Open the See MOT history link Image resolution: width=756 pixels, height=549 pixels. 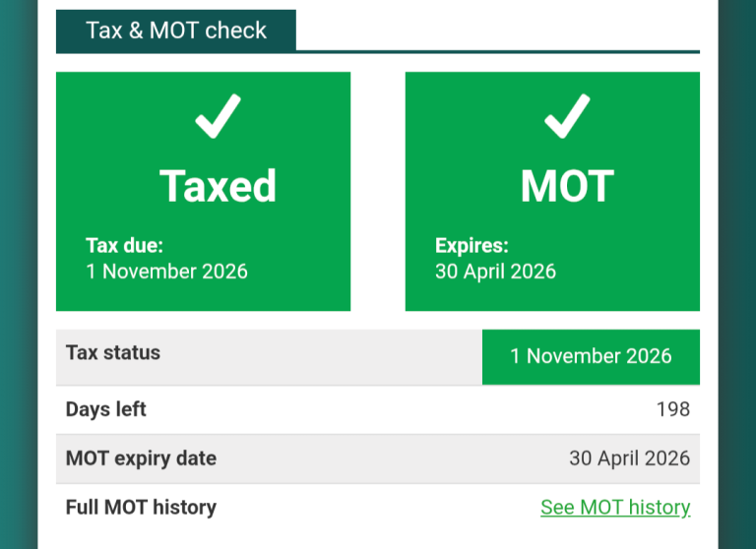(x=615, y=508)
